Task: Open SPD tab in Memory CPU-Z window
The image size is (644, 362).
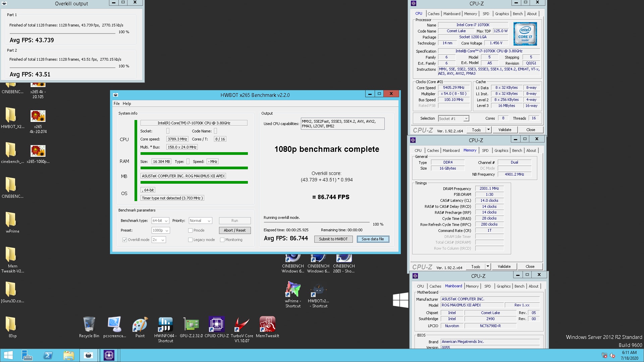Action: click(485, 150)
